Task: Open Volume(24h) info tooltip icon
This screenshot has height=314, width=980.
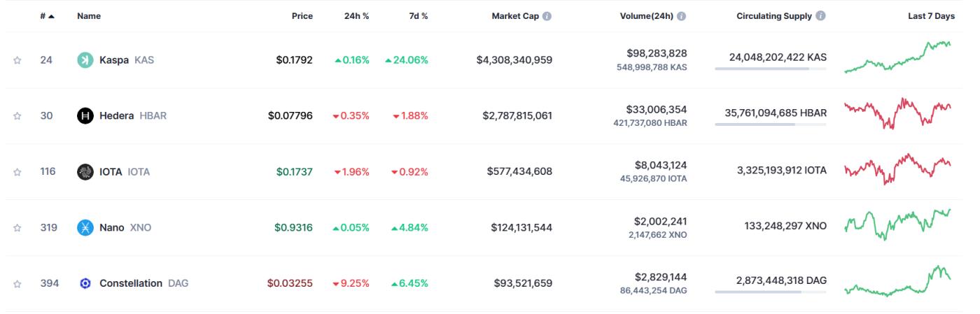Action: [681, 16]
